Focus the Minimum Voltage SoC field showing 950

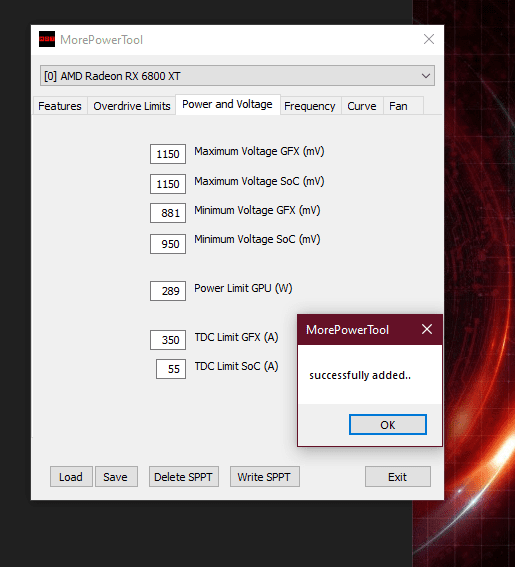coord(168,244)
